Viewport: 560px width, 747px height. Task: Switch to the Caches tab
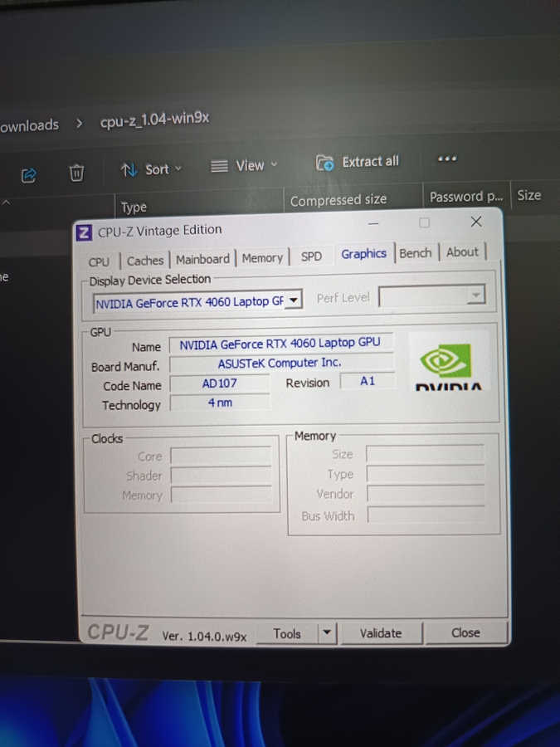[145, 261]
